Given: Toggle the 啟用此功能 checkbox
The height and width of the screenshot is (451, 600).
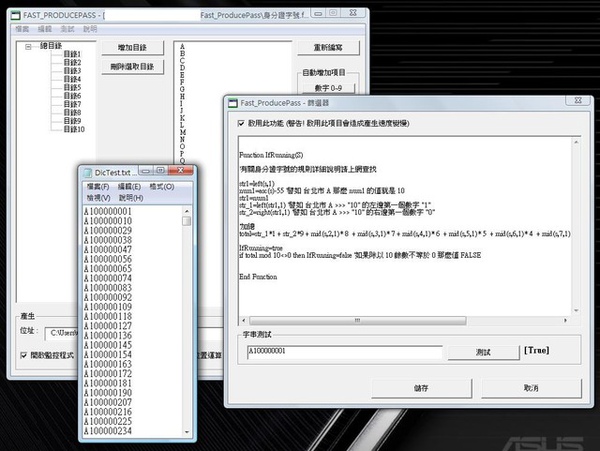Looking at the screenshot, I should coord(241,123).
